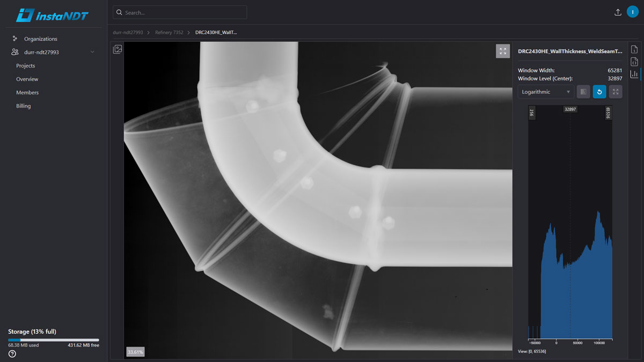The height and width of the screenshot is (362, 644).
Task: Navigate to Refinery 7352 breadcrumb
Action: tap(169, 33)
